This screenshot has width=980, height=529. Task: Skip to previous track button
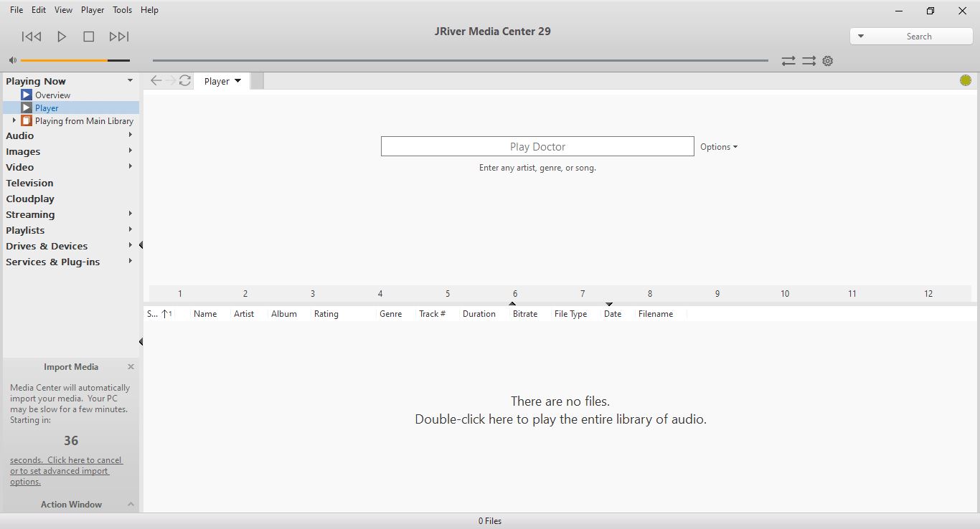[32, 37]
